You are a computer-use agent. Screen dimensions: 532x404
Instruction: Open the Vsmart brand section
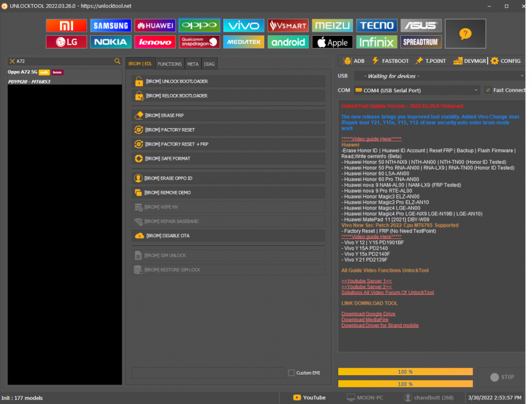tap(288, 25)
